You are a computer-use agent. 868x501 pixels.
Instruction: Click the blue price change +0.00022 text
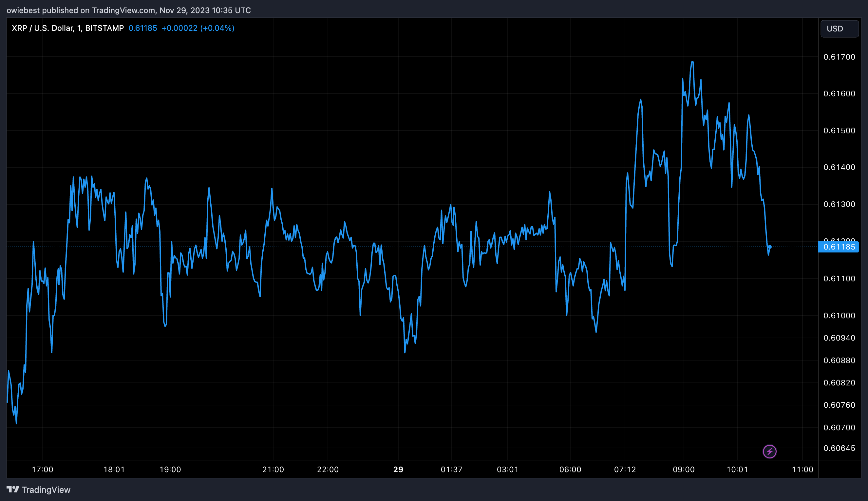tap(179, 28)
